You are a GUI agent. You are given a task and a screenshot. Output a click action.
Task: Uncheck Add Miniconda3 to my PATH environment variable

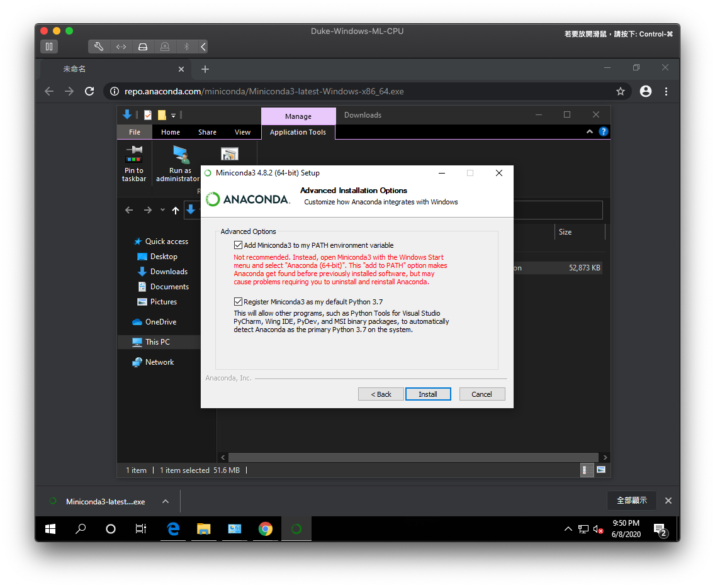point(238,245)
